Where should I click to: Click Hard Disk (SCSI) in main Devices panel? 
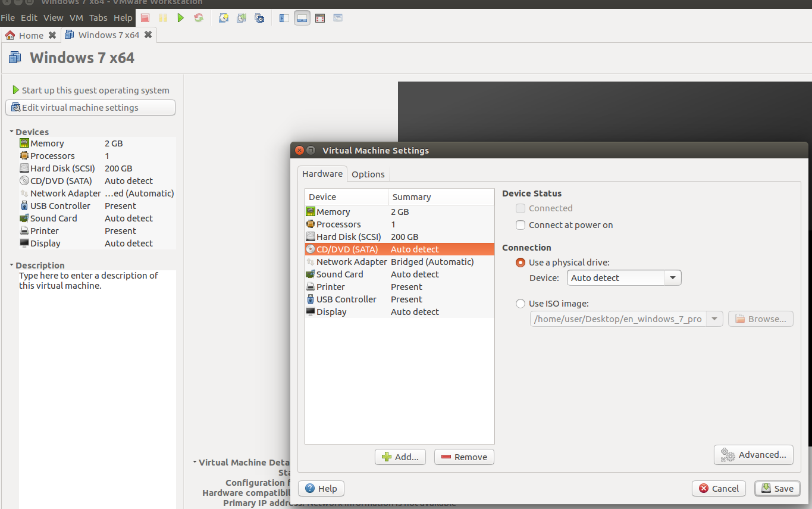point(98,168)
